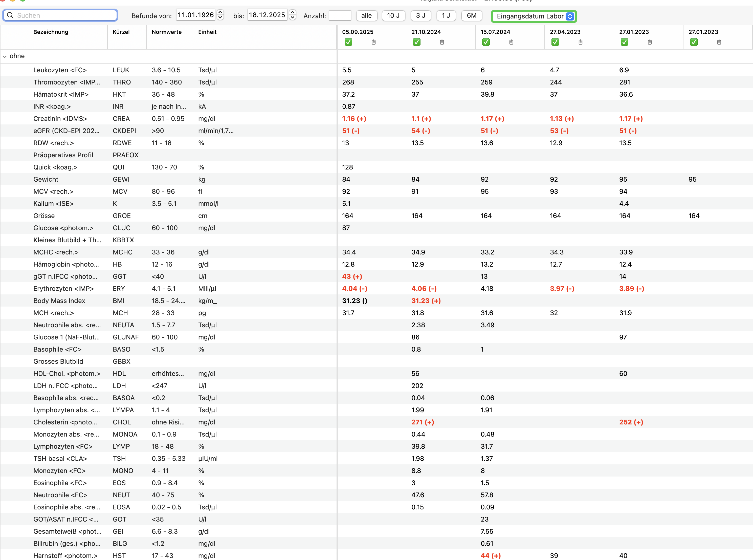Screen dimensions: 753x560
Task: Open clipboard note icon for 21.10.2024
Action: point(442,42)
